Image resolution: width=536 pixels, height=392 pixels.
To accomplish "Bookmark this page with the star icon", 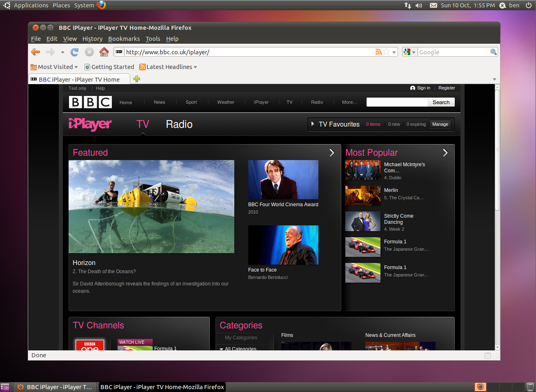I will (387, 52).
